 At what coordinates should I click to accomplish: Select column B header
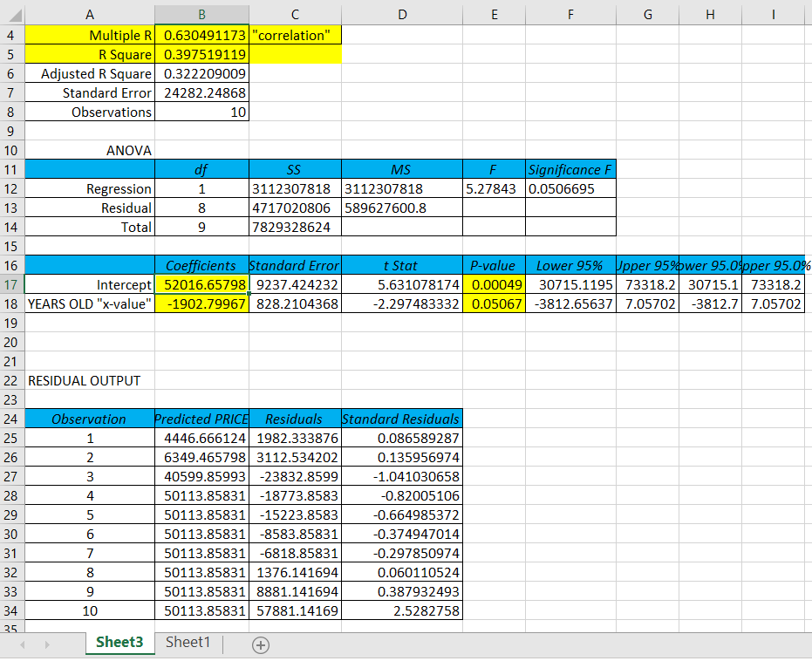(x=201, y=14)
